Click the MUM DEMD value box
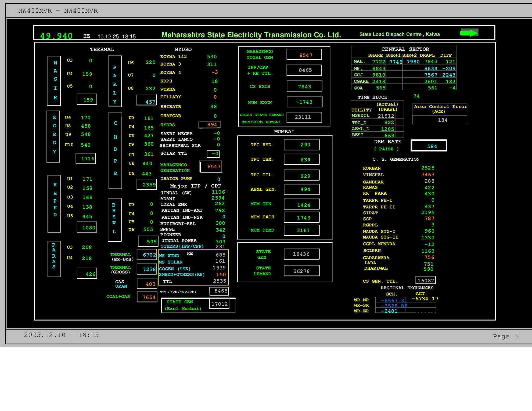532x411 pixels. [x=302, y=230]
